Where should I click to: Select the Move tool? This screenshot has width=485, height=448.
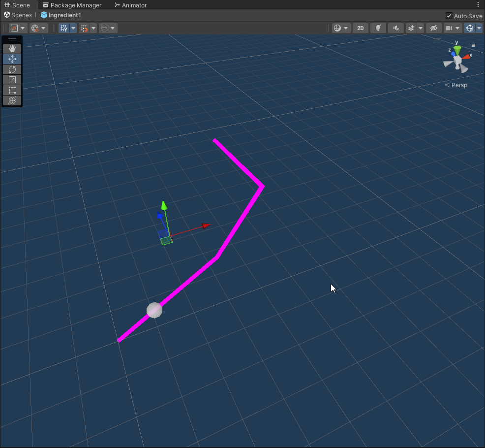[12, 59]
